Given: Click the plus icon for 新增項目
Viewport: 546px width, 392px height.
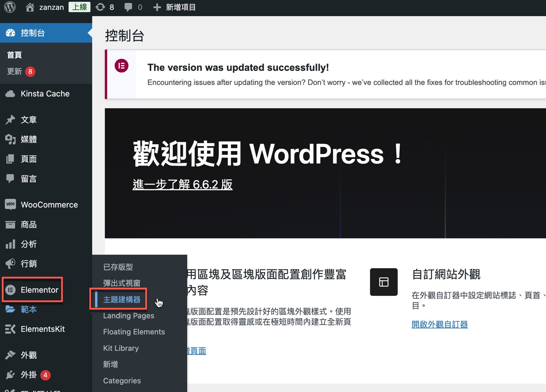Looking at the screenshot, I should (x=157, y=7).
